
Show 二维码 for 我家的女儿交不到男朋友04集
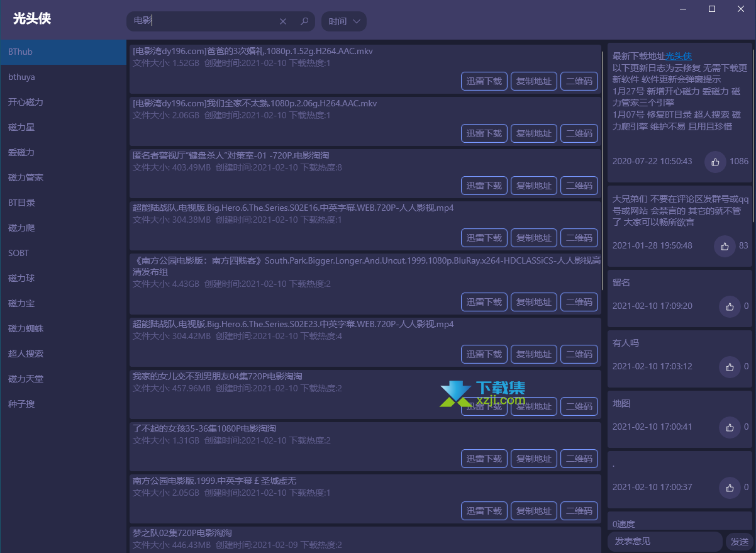click(579, 406)
